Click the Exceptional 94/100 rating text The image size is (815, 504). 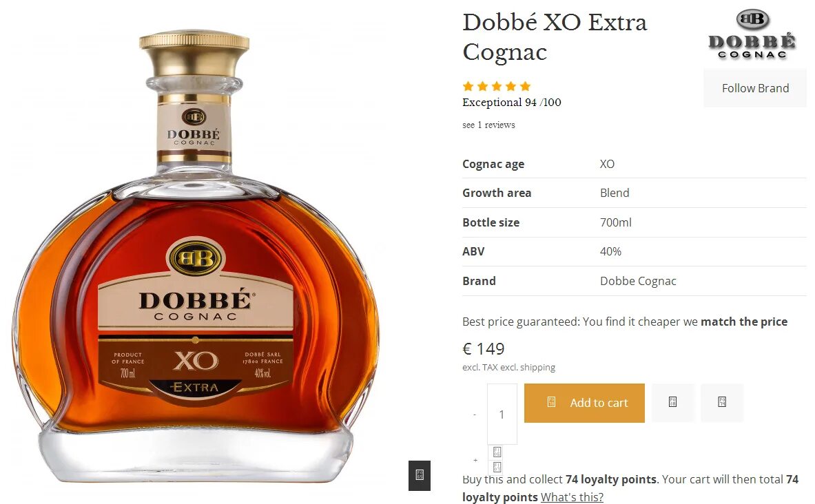pos(511,103)
